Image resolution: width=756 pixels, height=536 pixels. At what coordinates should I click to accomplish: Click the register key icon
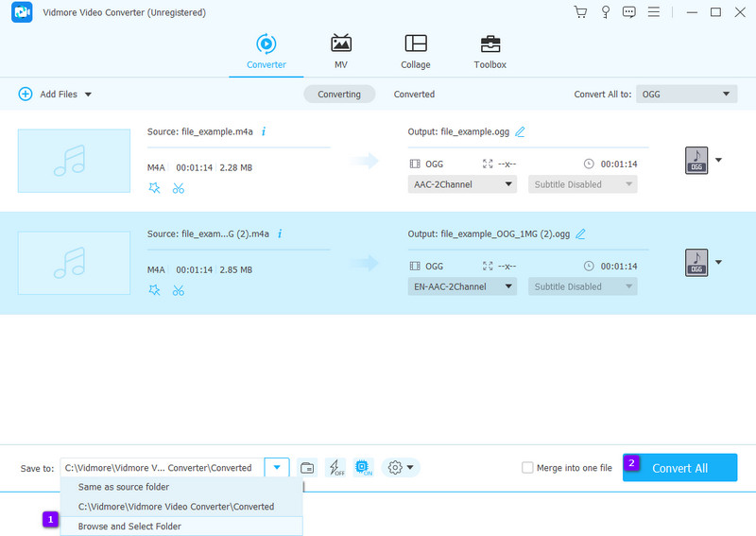[605, 12]
